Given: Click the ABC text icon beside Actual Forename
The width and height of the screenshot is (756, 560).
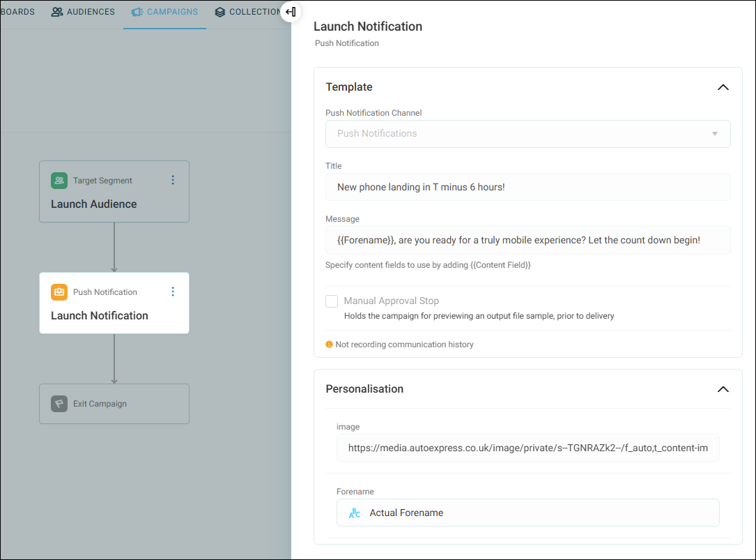Looking at the screenshot, I should click(355, 513).
